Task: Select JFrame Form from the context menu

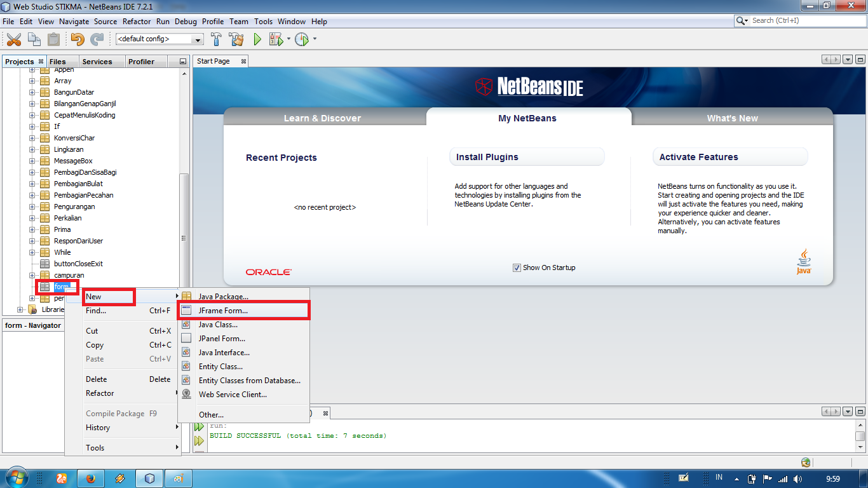Action: click(224, 311)
